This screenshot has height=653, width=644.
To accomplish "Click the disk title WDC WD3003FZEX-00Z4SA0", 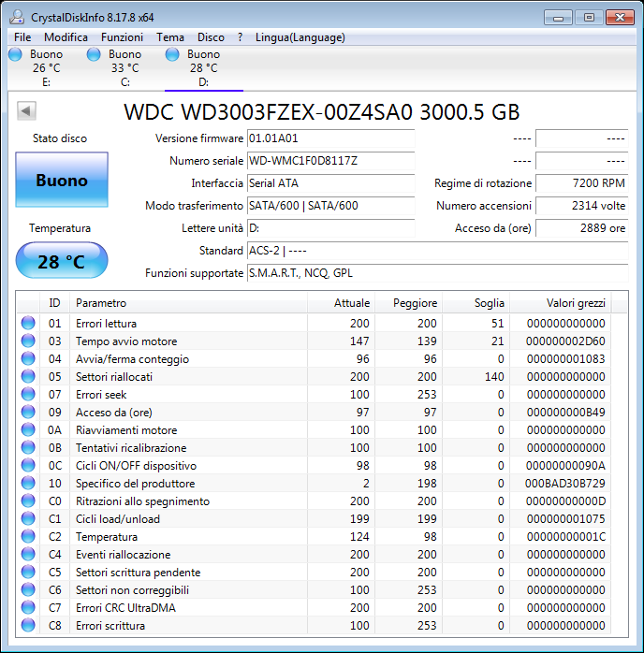I will click(x=268, y=112).
